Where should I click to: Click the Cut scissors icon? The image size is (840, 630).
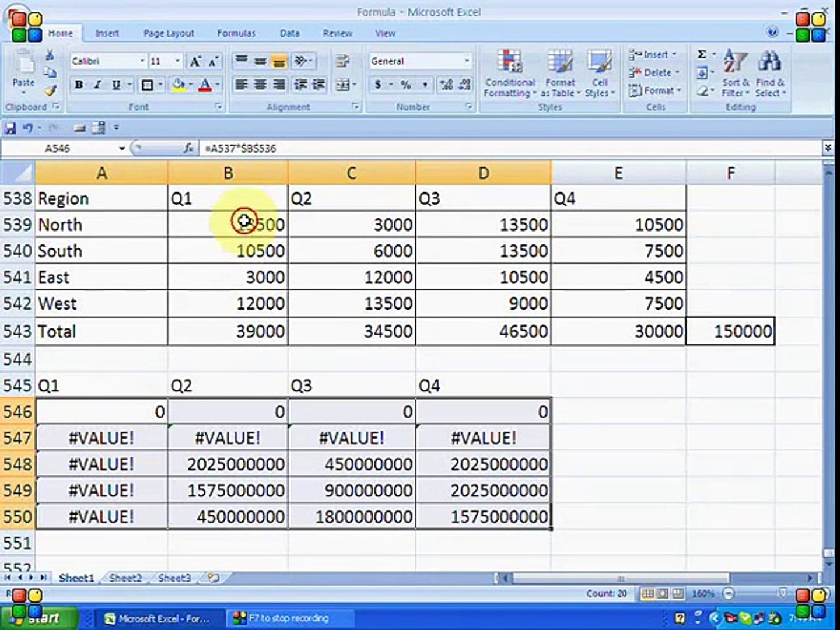[x=50, y=55]
